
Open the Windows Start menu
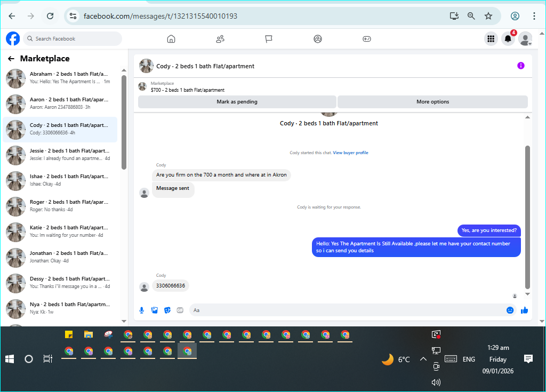tap(10, 359)
